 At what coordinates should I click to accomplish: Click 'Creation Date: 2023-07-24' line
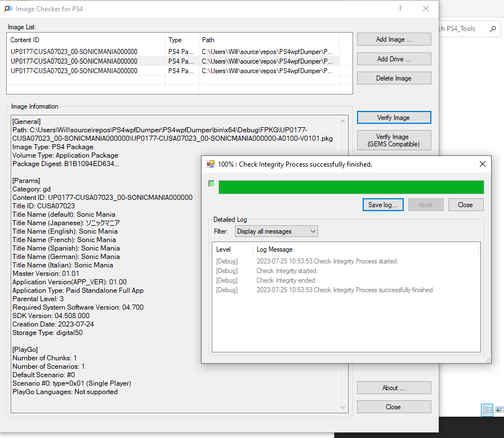point(53,324)
